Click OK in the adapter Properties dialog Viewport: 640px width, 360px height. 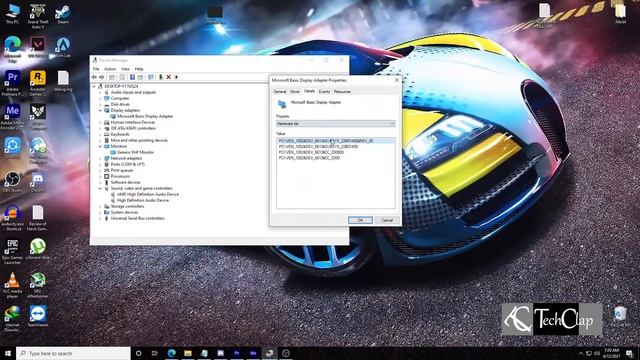pos(360,220)
